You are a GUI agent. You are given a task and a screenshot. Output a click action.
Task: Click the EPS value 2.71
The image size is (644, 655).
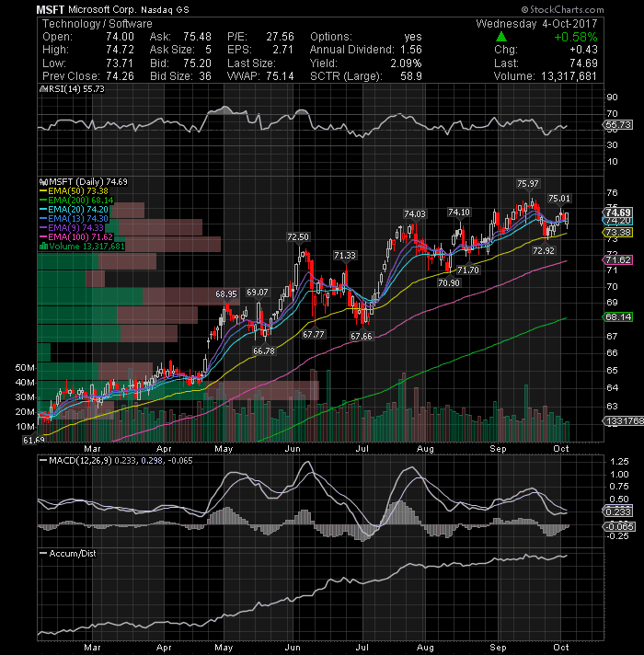pyautogui.click(x=283, y=50)
